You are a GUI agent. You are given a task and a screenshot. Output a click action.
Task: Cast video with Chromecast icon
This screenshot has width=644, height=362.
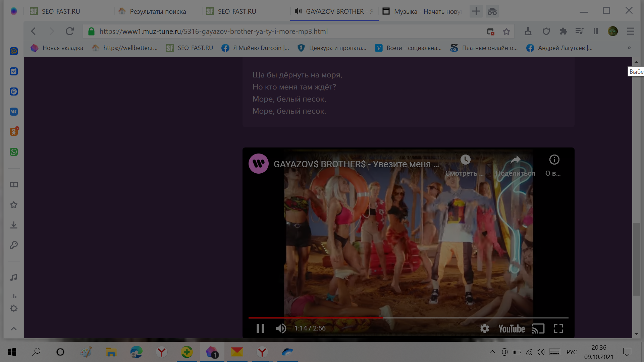538,328
